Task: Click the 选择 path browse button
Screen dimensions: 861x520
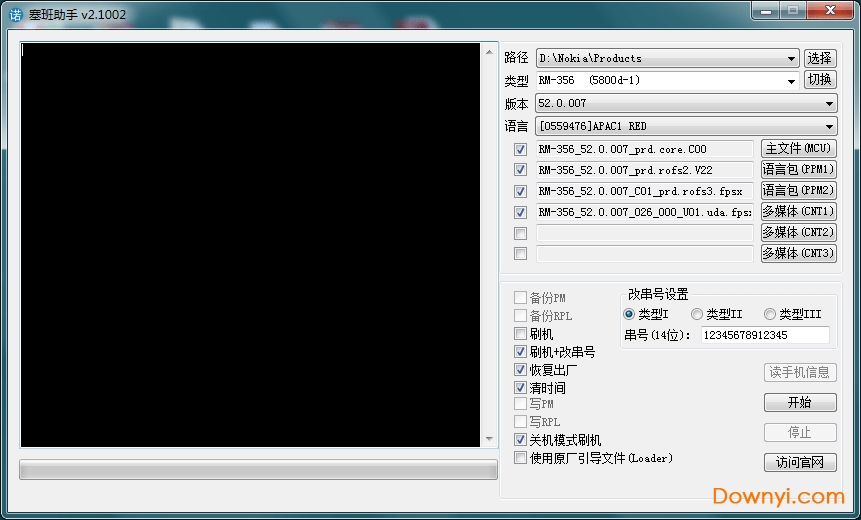Action: pyautogui.click(x=820, y=58)
